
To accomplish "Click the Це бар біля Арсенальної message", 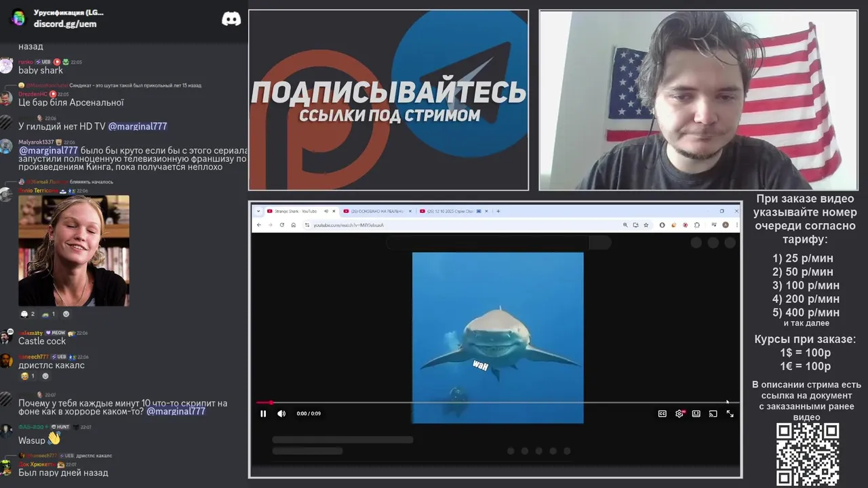I will pyautogui.click(x=71, y=102).
